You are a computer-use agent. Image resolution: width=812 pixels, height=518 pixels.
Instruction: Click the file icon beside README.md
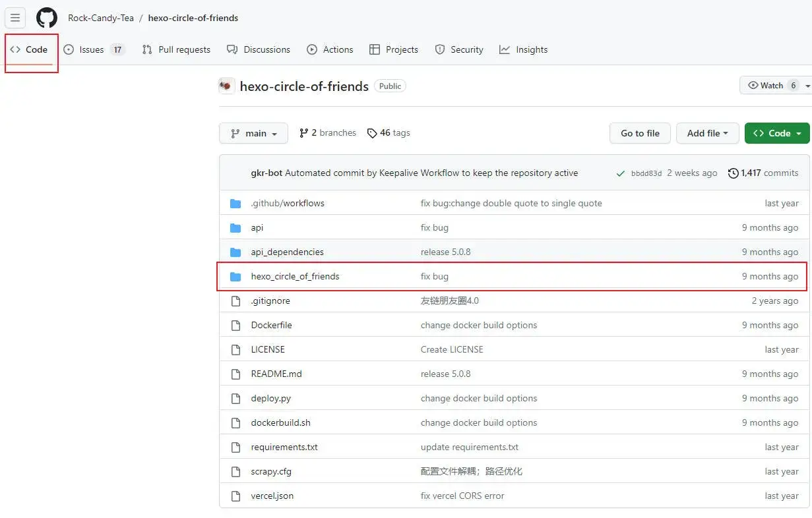(x=235, y=374)
